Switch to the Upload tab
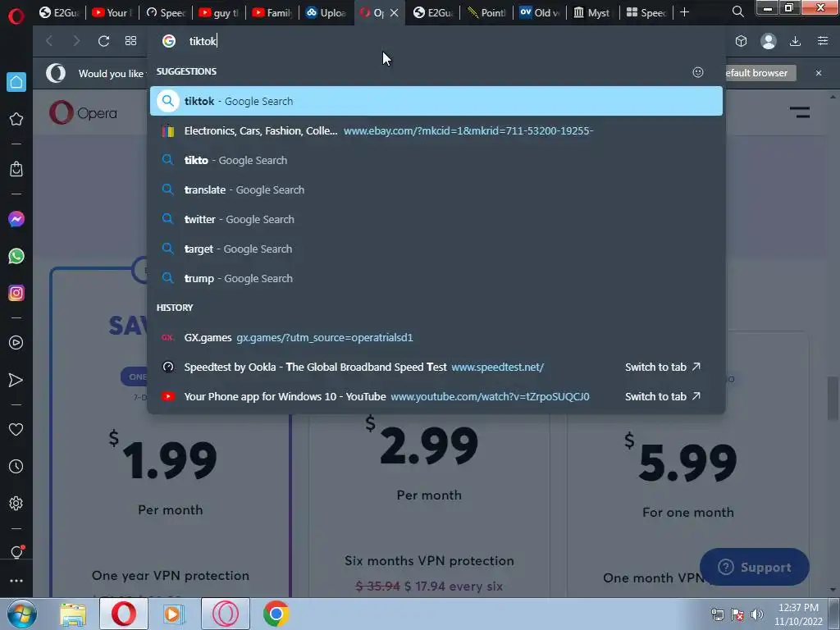Image resolution: width=840 pixels, height=630 pixels. pos(326,12)
